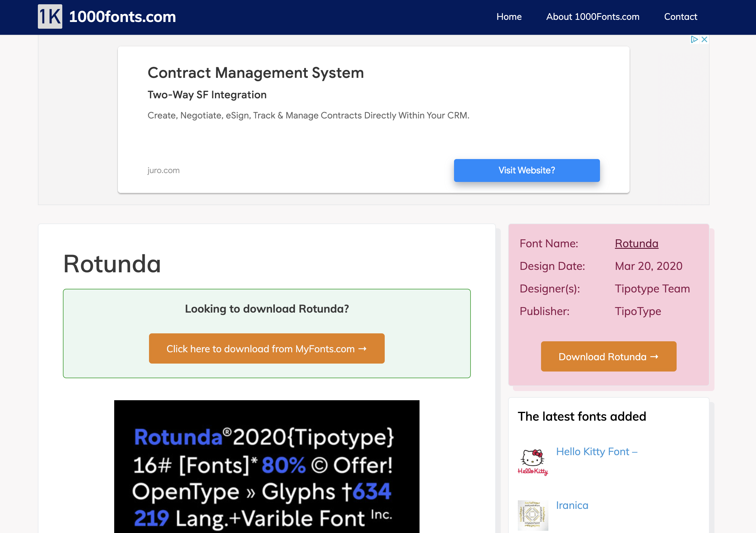The image size is (756, 533).
Task: Click the 'Publisher:' label
Action: coord(544,311)
